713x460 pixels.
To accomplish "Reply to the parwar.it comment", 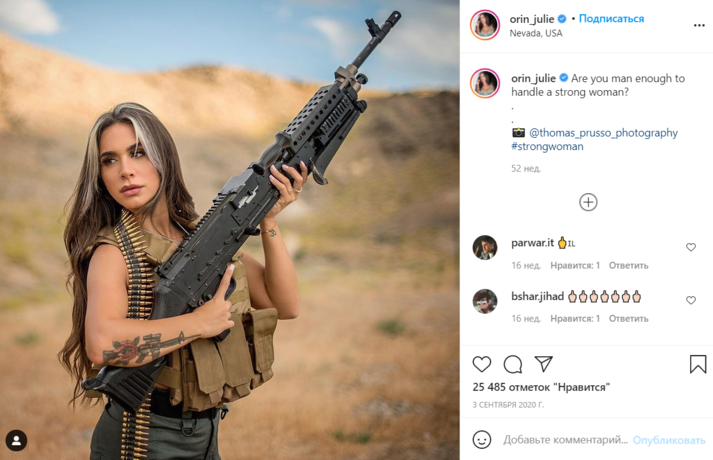I will pyautogui.click(x=628, y=265).
